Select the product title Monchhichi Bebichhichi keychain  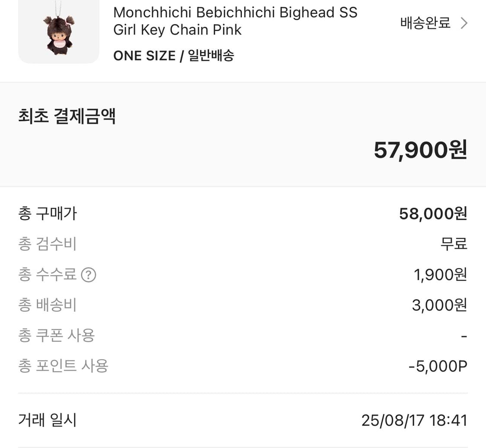click(x=235, y=21)
